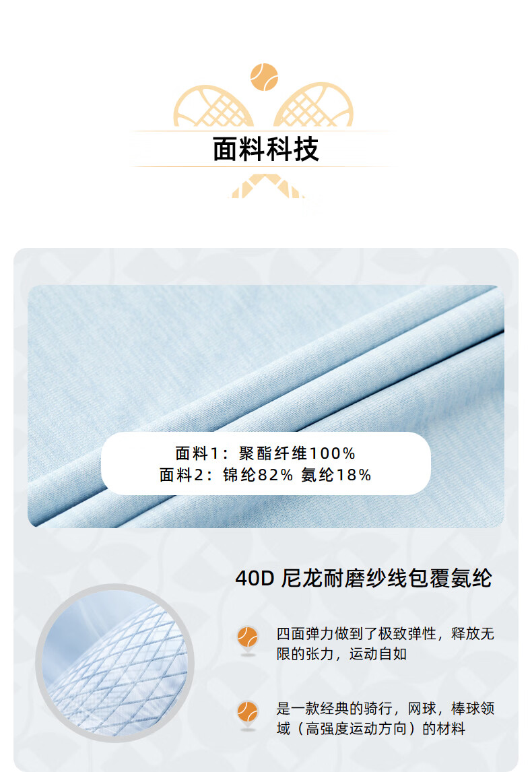The image size is (532, 772).
Task: Click the crossed racket handles below the heading
Action: point(266,186)
